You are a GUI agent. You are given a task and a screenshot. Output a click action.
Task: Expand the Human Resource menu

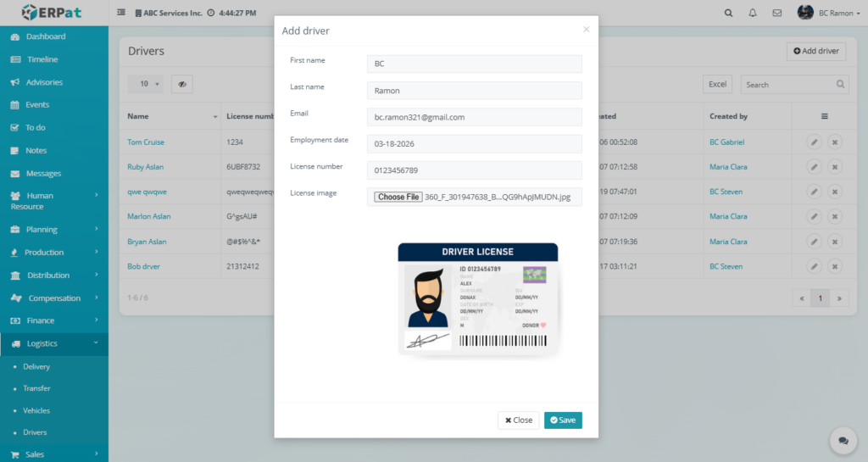pos(53,201)
